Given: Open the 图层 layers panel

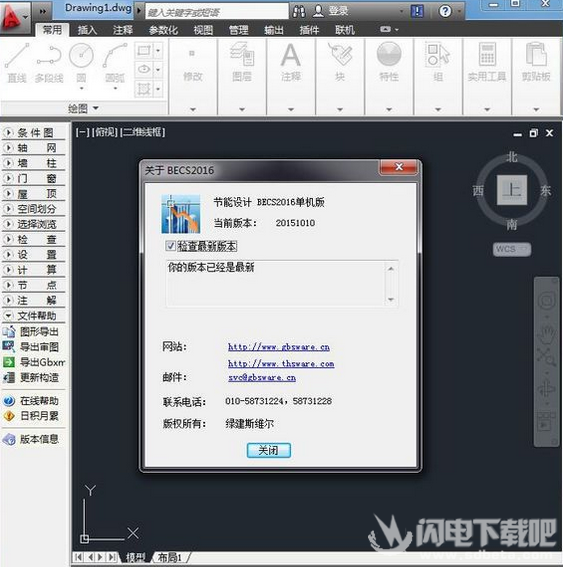Looking at the screenshot, I should pos(242,62).
